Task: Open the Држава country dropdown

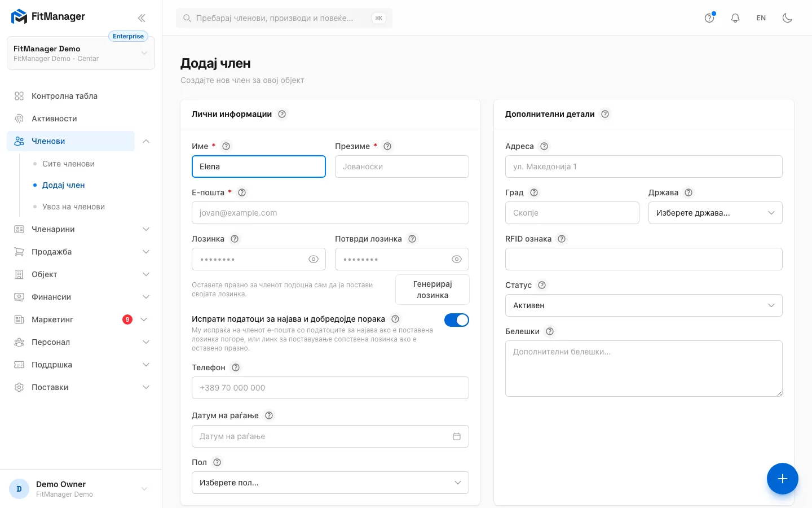Action: point(716,213)
